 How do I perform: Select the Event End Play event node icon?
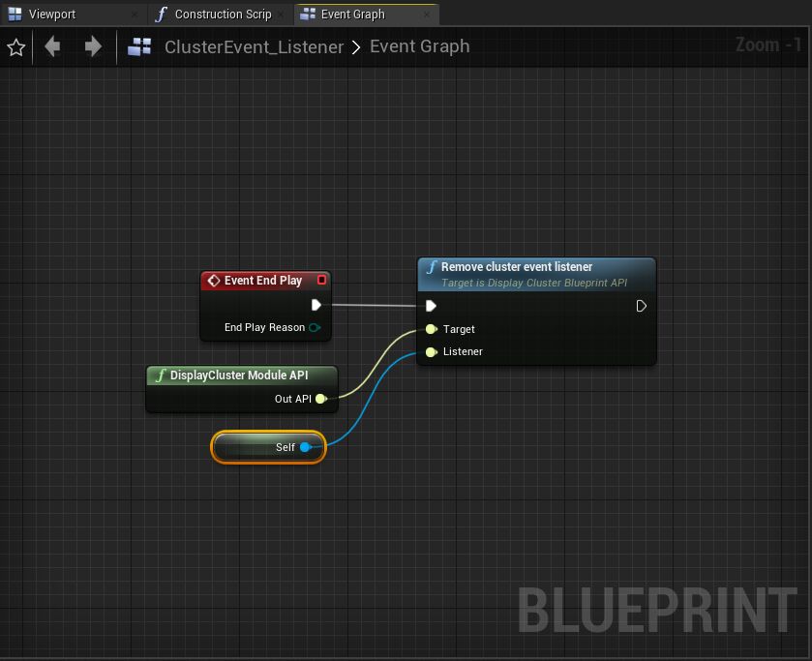coord(213,281)
